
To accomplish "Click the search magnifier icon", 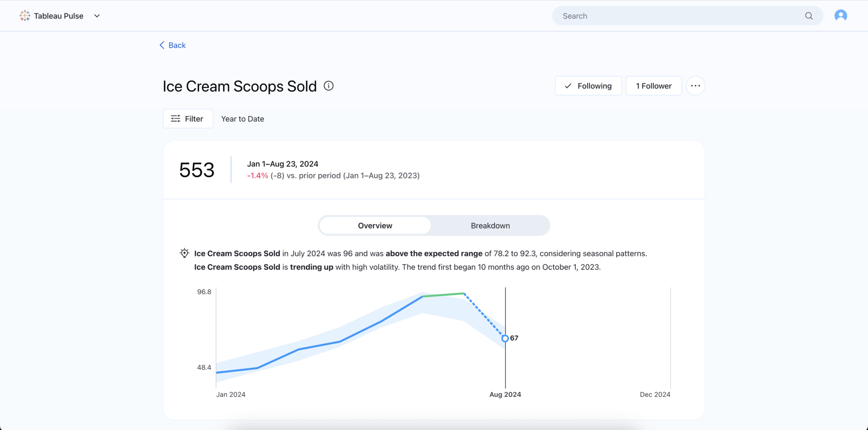I will 809,16.
